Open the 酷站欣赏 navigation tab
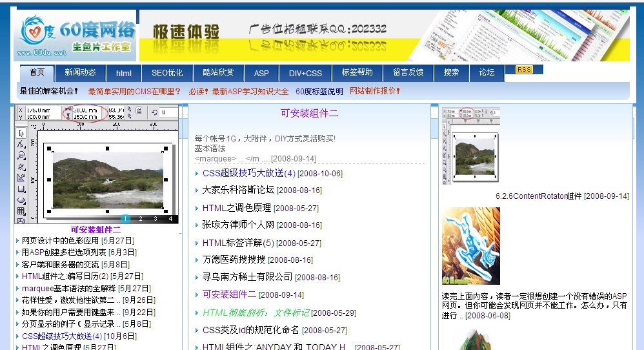Viewport: 644px width, 350px height. (219, 73)
